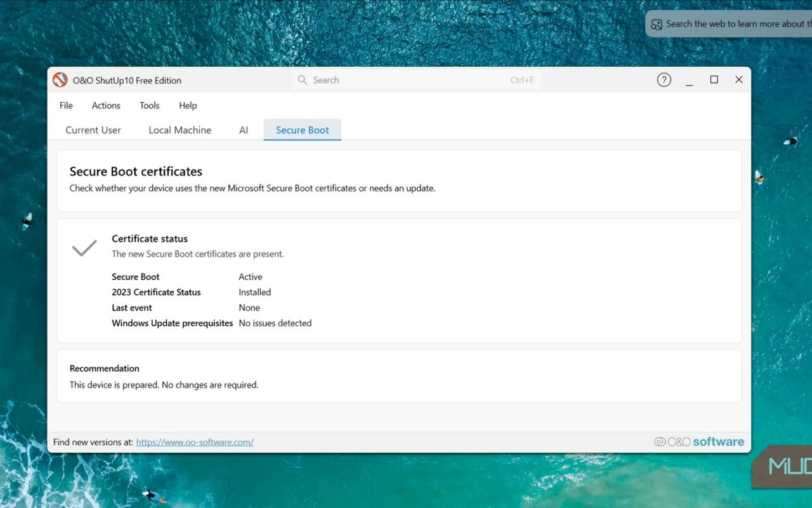This screenshot has width=812, height=508.
Task: Click the certificate status checkmark icon
Action: pyautogui.click(x=84, y=248)
